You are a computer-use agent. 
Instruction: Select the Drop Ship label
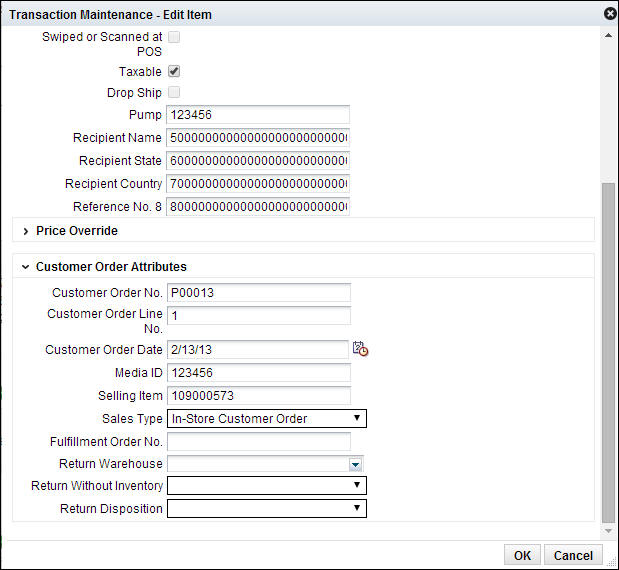point(134,93)
